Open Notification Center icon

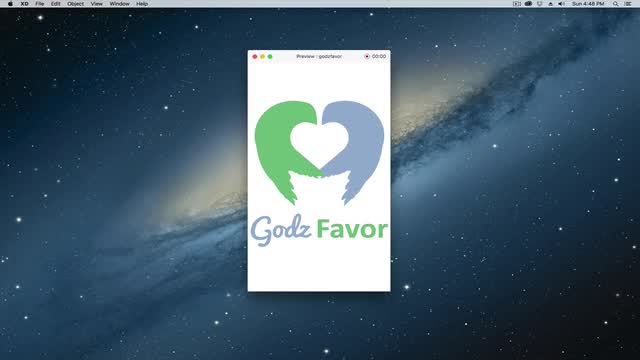pyautogui.click(x=628, y=4)
